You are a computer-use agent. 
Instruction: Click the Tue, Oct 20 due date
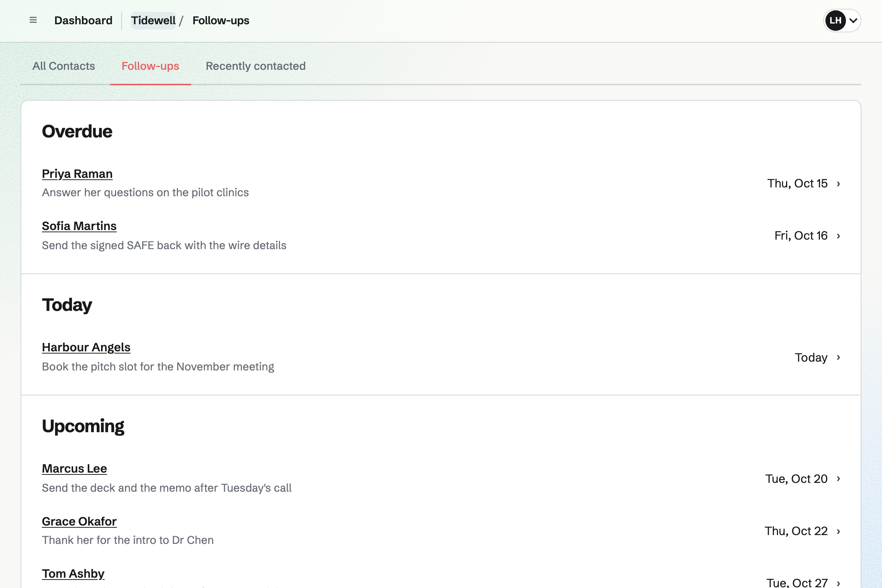click(x=796, y=479)
